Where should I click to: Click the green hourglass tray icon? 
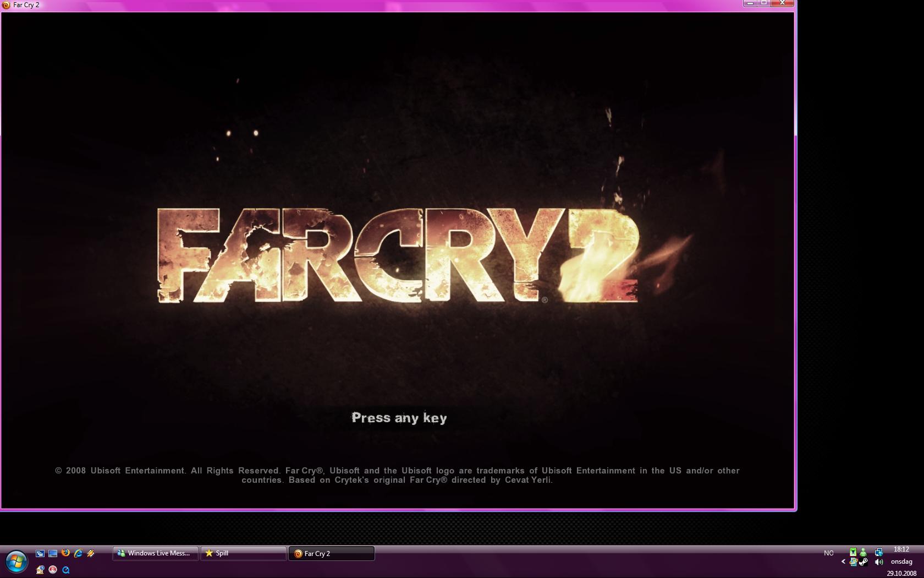click(853, 552)
